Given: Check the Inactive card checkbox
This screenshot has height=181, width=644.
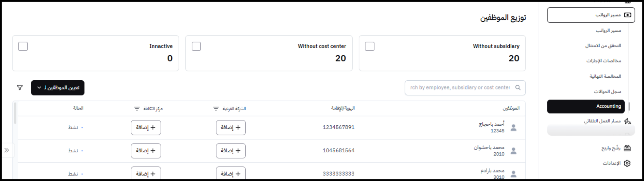Looking at the screenshot, I should point(23,46).
